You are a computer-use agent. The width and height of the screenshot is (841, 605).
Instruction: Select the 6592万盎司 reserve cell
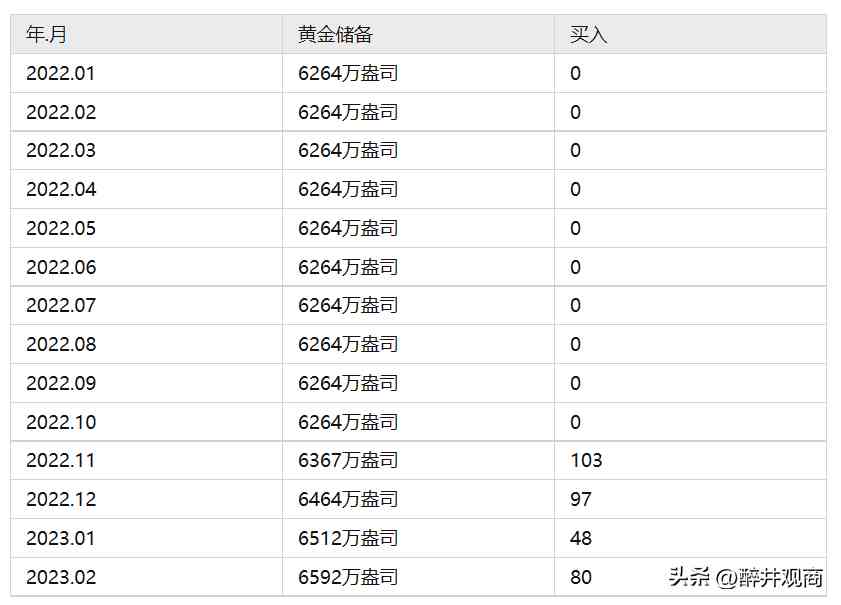[348, 577]
